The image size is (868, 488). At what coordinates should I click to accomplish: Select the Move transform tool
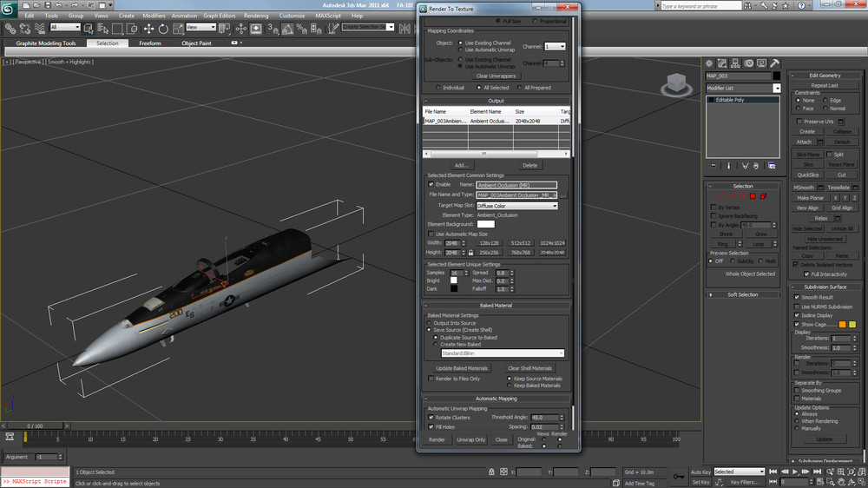[x=148, y=28]
